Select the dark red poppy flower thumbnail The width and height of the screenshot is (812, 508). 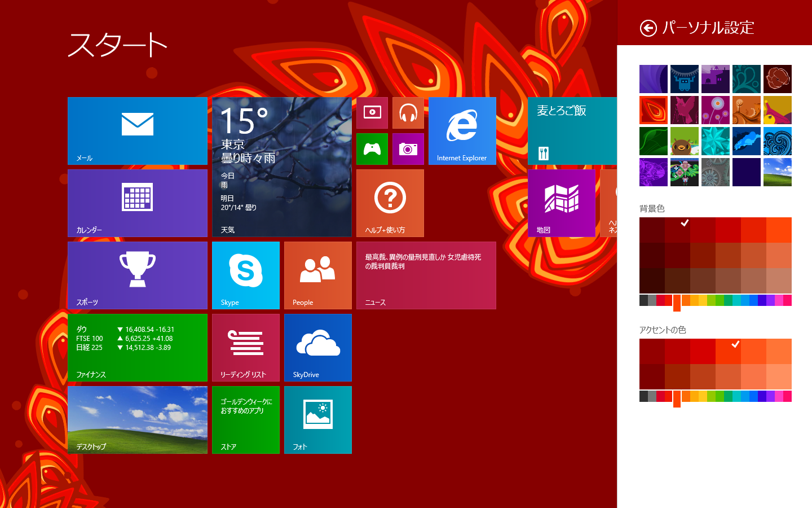(778, 79)
